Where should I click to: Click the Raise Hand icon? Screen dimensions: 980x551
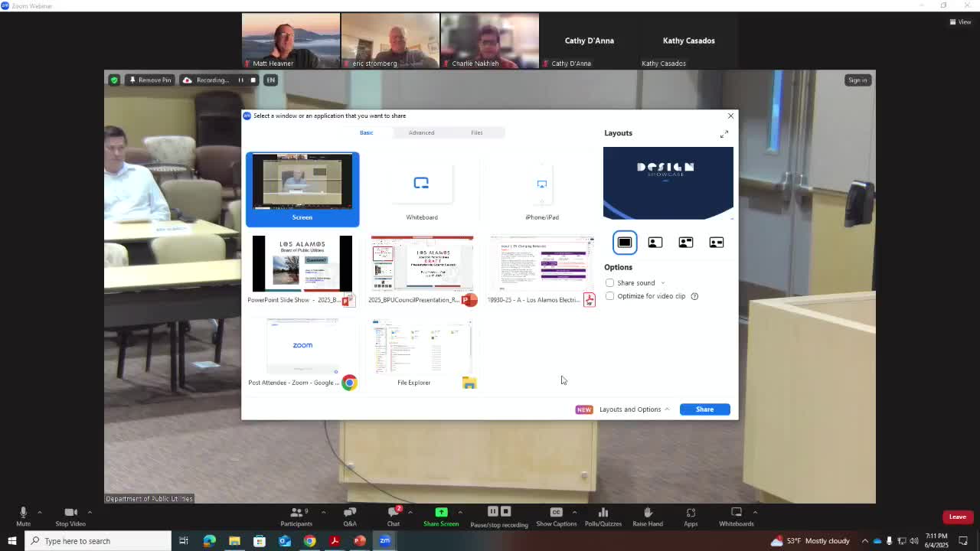click(x=648, y=513)
